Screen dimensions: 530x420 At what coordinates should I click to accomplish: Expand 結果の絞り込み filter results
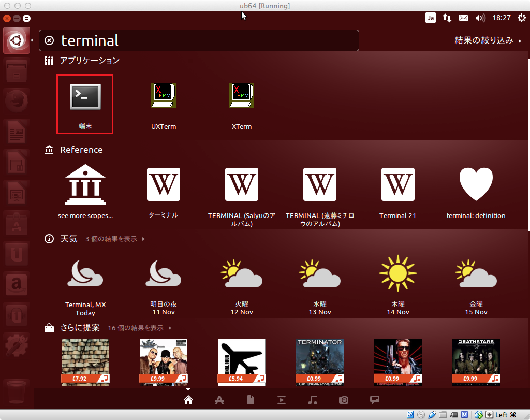488,40
